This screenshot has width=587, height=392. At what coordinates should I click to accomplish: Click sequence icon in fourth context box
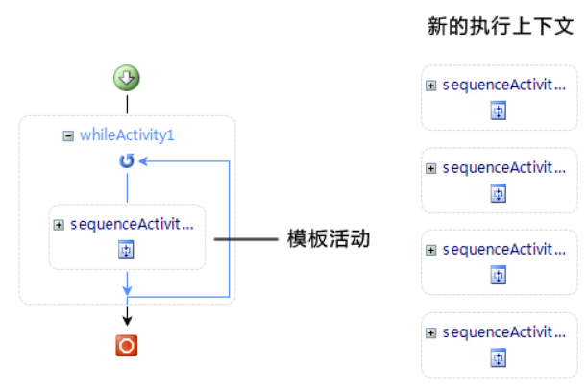[499, 358]
